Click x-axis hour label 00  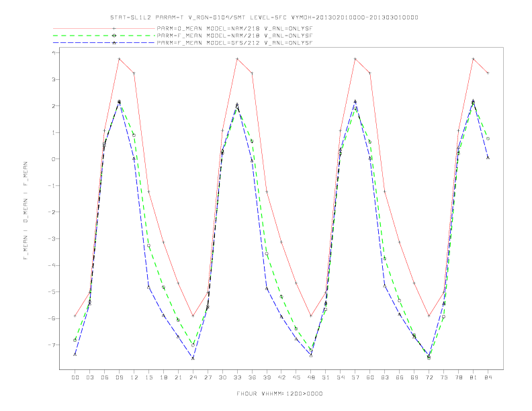[75, 377]
